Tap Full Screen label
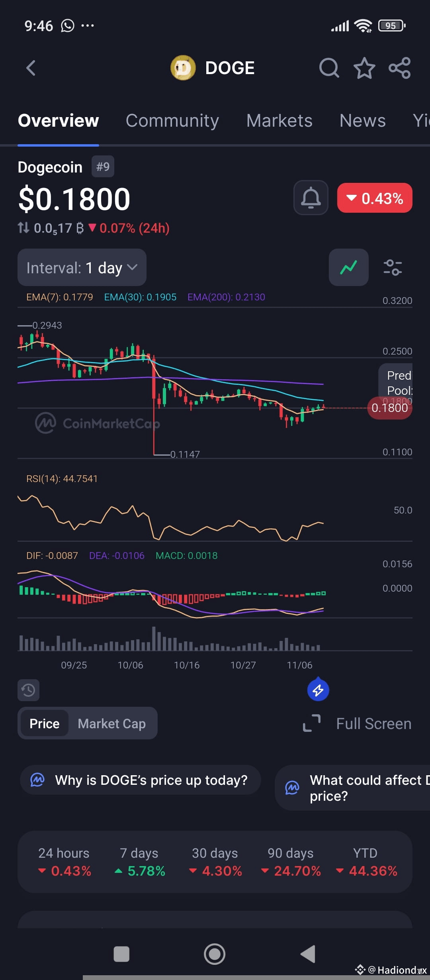 373,723
